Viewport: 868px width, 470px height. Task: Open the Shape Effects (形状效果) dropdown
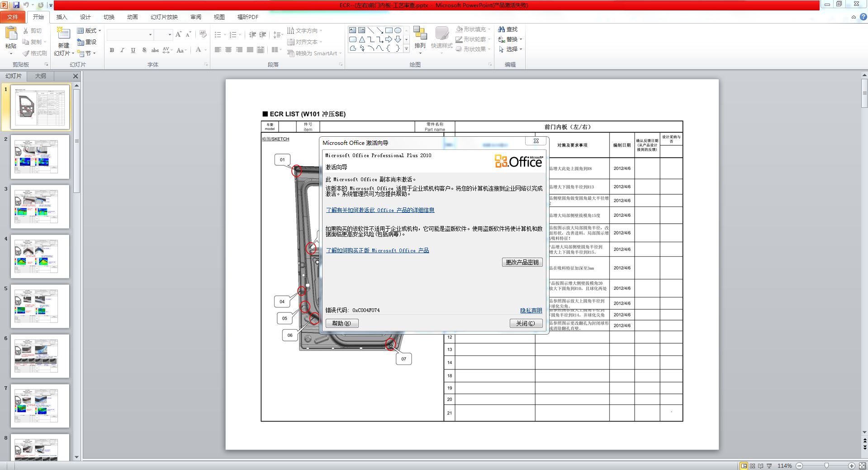[473, 49]
